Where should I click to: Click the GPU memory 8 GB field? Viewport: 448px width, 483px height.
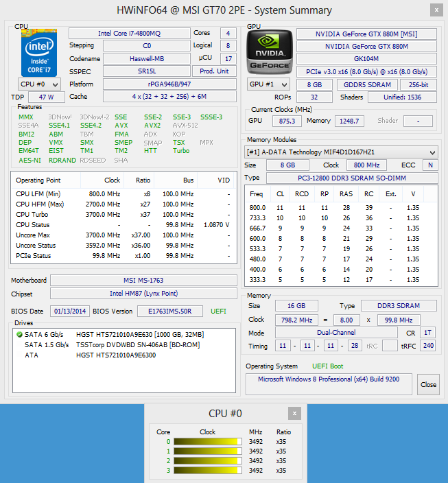(x=315, y=84)
